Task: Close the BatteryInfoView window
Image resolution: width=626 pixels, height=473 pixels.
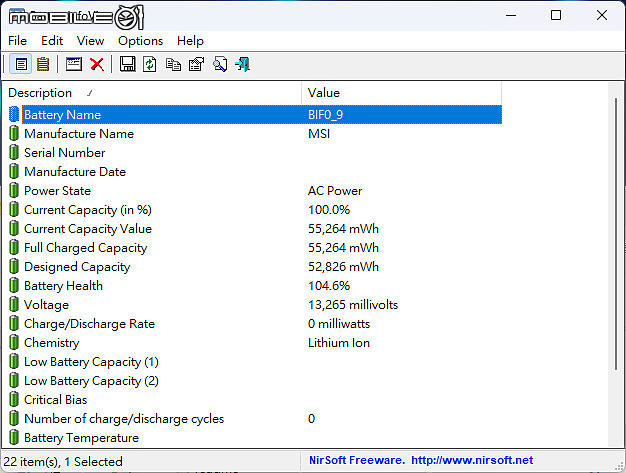Action: coord(602,16)
